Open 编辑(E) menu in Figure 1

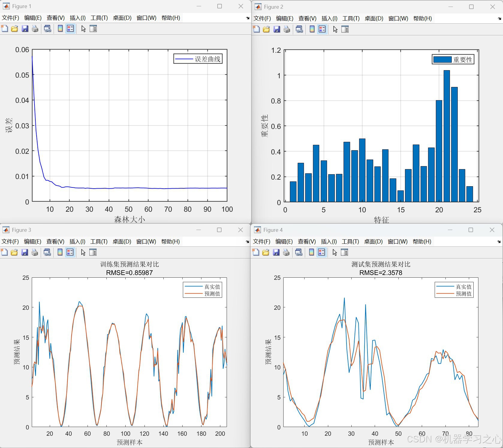click(x=33, y=18)
